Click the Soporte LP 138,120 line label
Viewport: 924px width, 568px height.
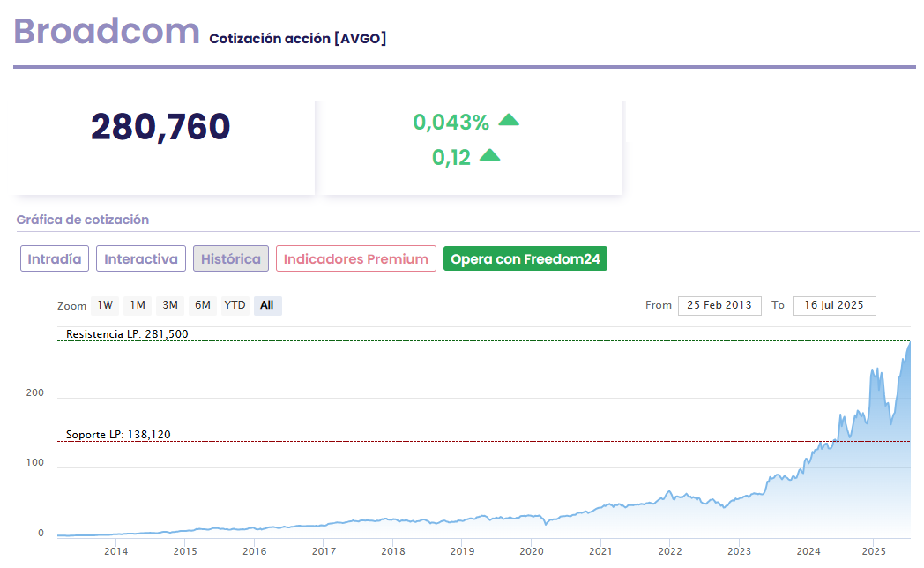point(118,435)
